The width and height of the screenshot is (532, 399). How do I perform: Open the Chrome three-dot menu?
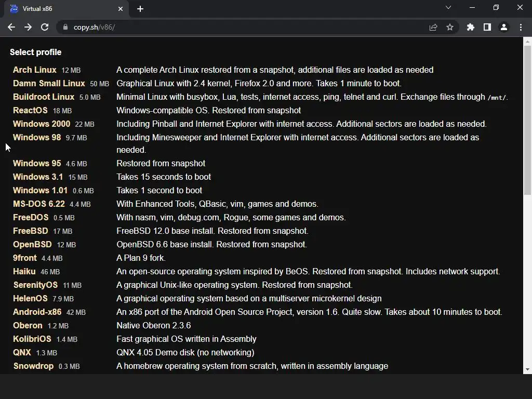[521, 27]
